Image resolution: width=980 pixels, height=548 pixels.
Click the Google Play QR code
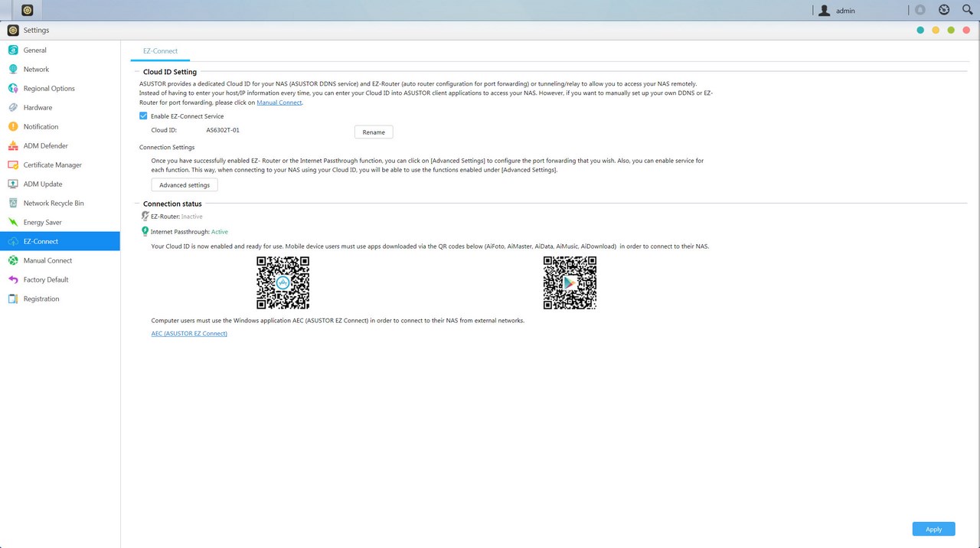point(570,283)
